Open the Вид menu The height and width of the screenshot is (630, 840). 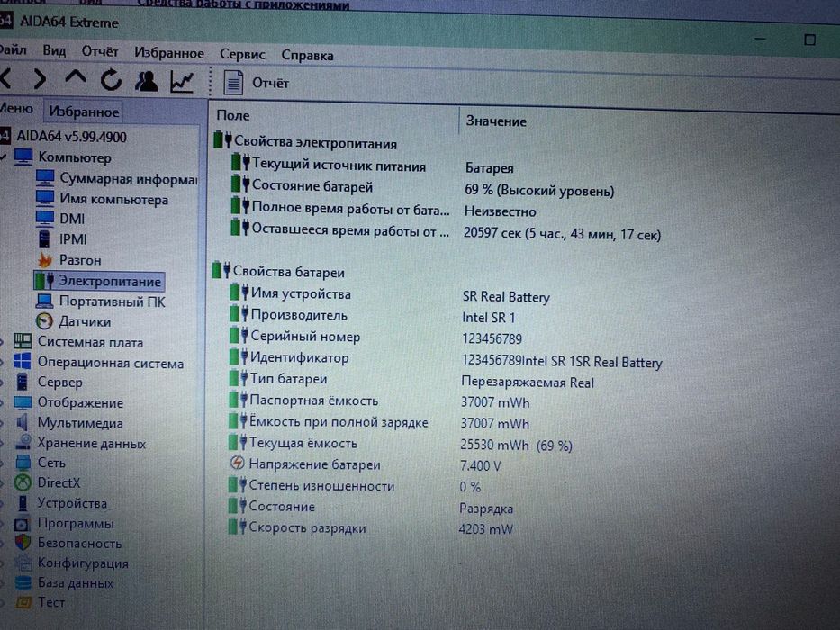54,51
